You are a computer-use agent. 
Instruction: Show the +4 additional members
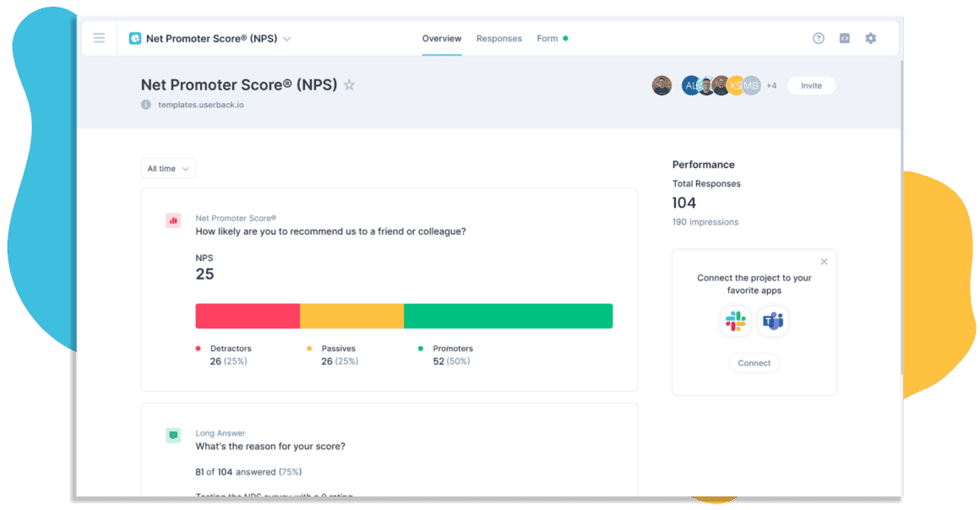point(771,85)
